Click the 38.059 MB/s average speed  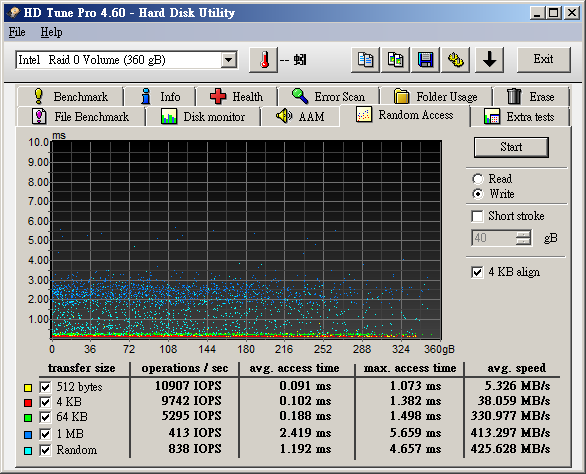pos(513,401)
